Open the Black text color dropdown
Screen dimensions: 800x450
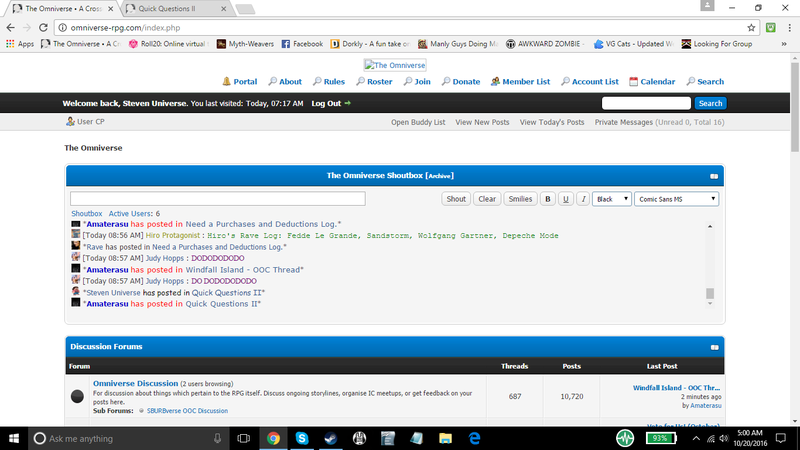[x=611, y=199]
